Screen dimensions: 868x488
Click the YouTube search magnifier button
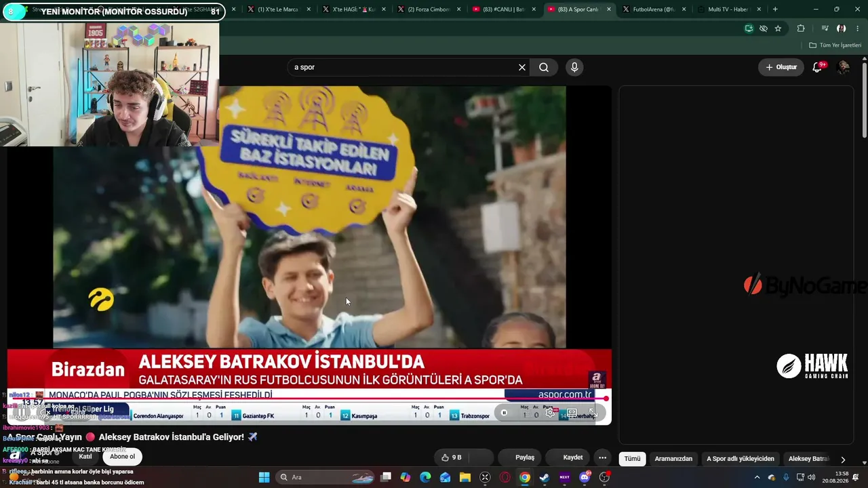tap(544, 67)
